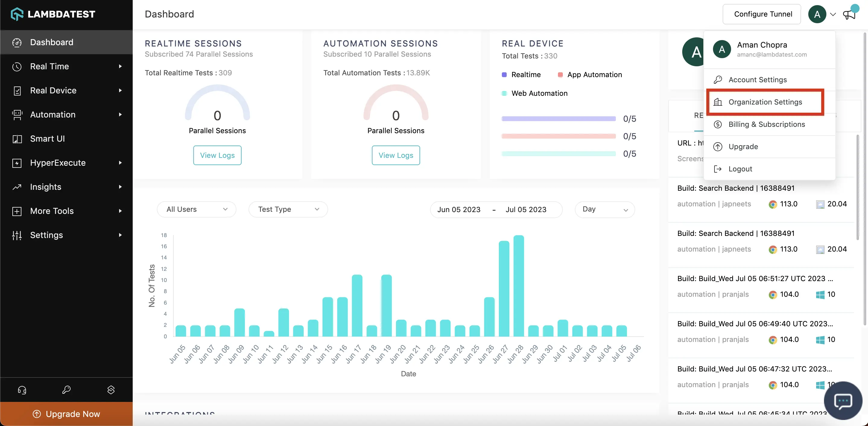This screenshot has width=868, height=426.
Task: Open announcements megaphone icon
Action: point(850,14)
